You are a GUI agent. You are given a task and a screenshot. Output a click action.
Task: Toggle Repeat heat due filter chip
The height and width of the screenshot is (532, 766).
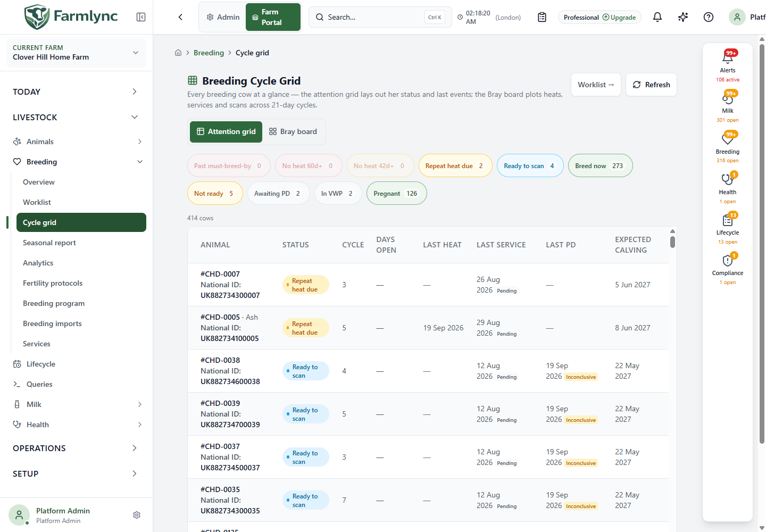click(x=455, y=166)
